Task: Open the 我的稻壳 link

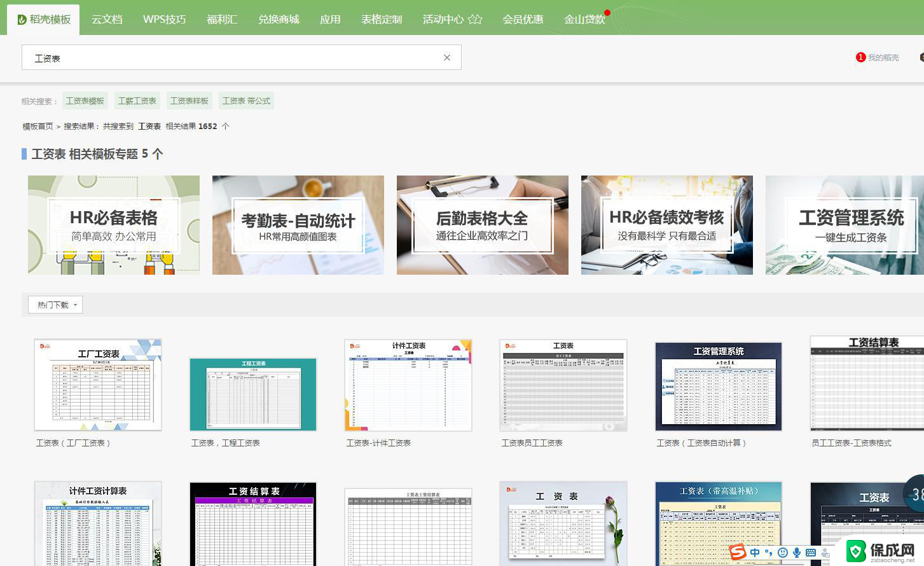Action: 883,57
